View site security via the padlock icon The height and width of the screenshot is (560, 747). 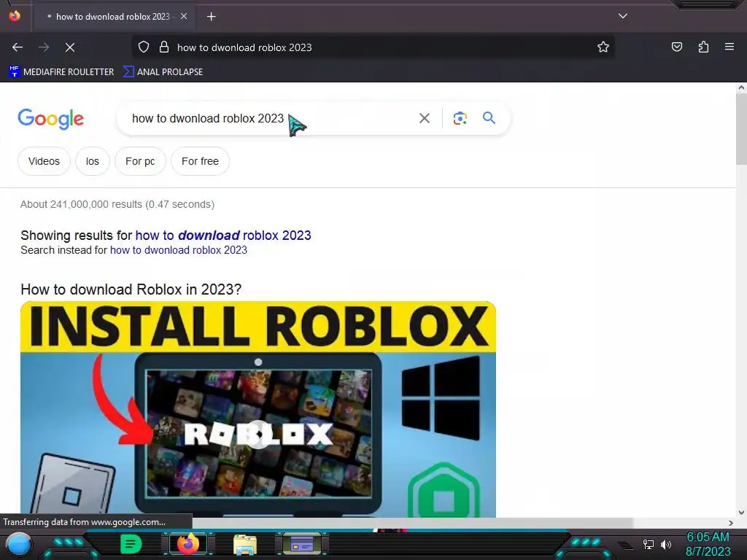pyautogui.click(x=164, y=47)
